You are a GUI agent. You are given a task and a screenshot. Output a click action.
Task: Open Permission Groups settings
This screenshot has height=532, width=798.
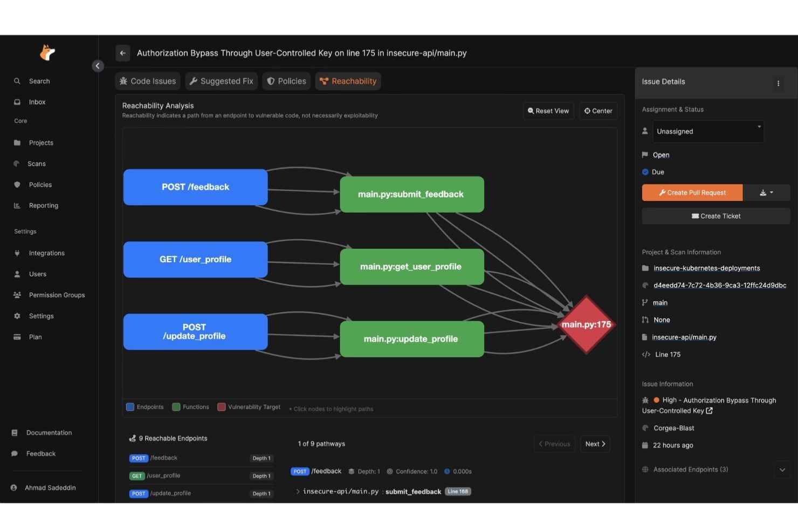56,295
